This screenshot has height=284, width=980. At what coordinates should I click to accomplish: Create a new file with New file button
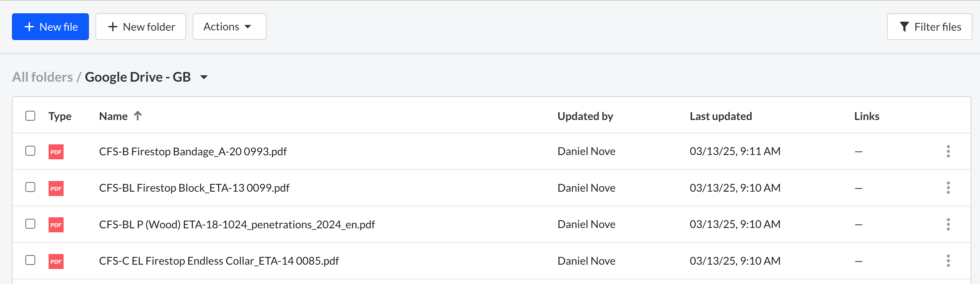point(50,27)
